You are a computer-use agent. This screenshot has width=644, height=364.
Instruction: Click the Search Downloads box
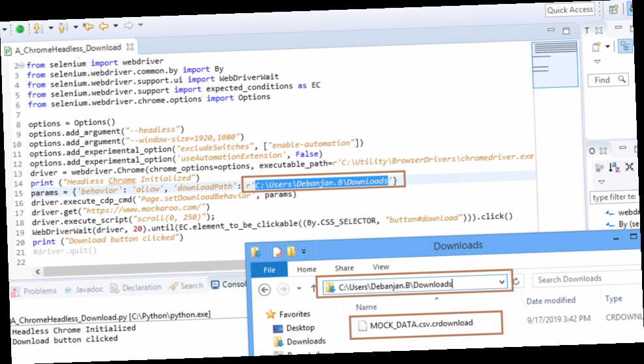(587, 278)
